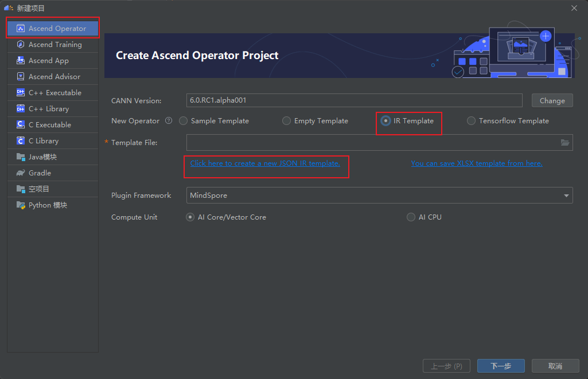Select the Empty Template radio button

[286, 121]
